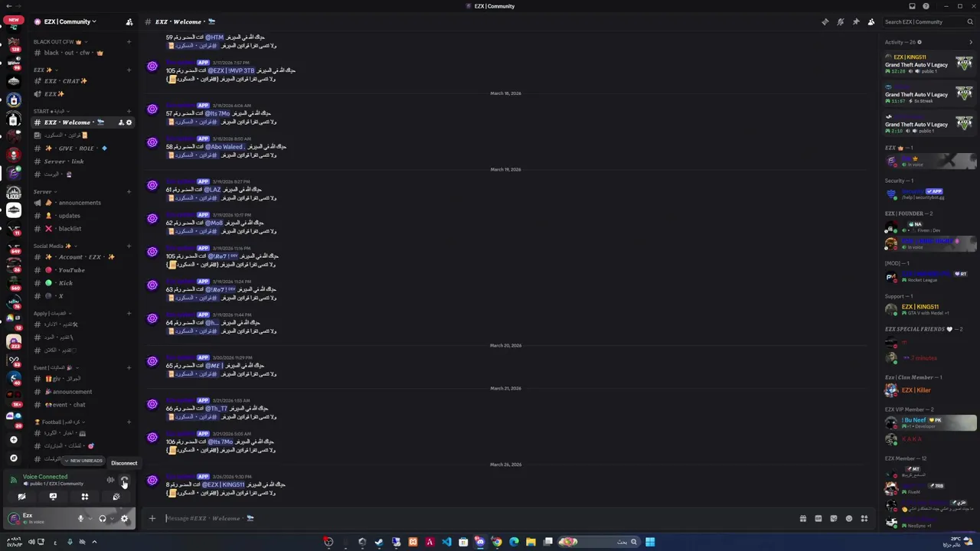This screenshot has height=551, width=980.
Task: Open EZX | Killer member profile
Action: click(x=929, y=390)
